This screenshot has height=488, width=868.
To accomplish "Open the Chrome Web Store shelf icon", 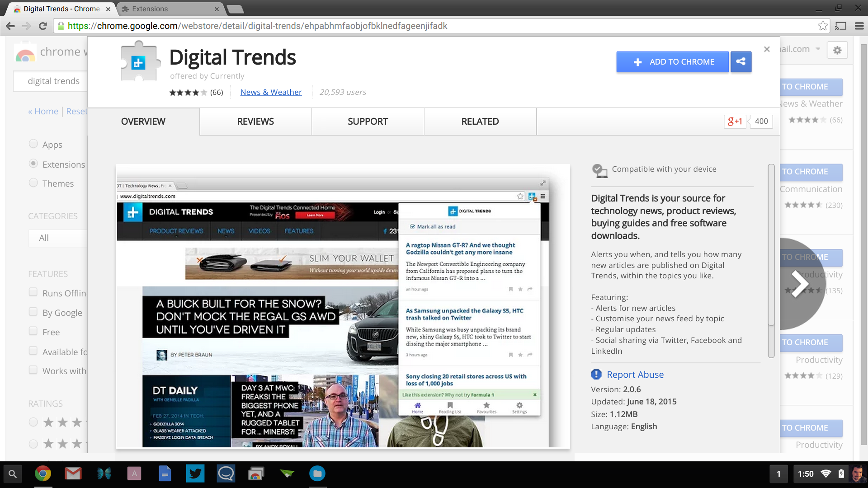I will click(256, 474).
